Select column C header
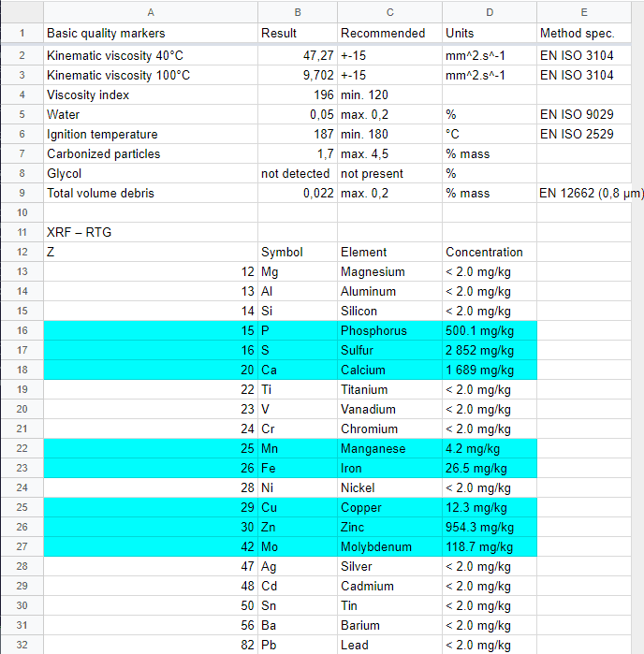Viewport: 644px width, 654px height. click(x=389, y=12)
